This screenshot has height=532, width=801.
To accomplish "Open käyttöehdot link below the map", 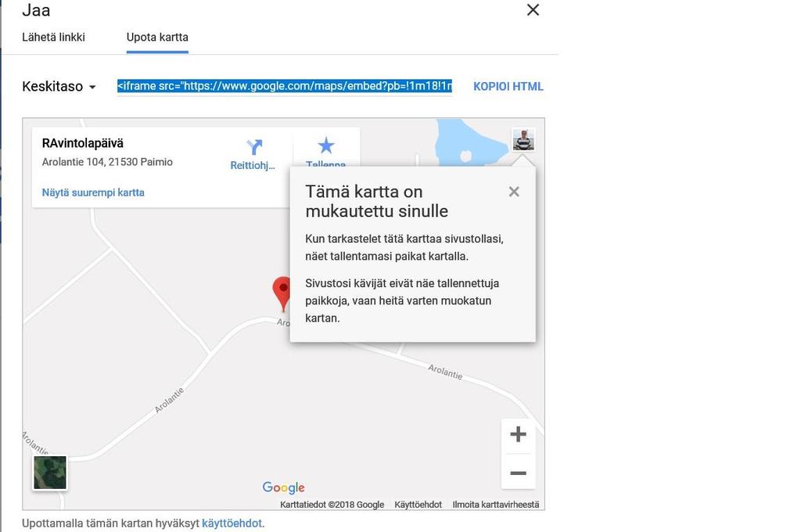I will tap(232, 523).
